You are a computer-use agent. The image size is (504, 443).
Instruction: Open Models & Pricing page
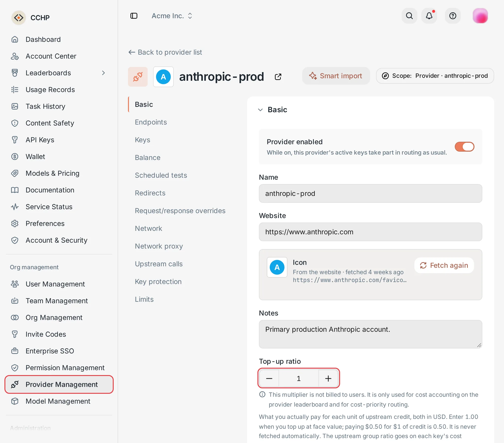point(59,173)
